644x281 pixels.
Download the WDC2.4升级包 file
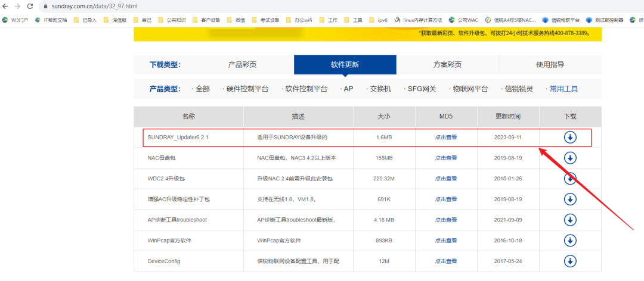(x=570, y=179)
